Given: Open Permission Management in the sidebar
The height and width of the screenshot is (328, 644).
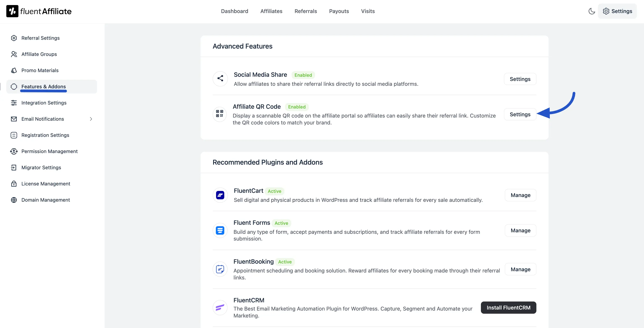Looking at the screenshot, I should [x=50, y=151].
